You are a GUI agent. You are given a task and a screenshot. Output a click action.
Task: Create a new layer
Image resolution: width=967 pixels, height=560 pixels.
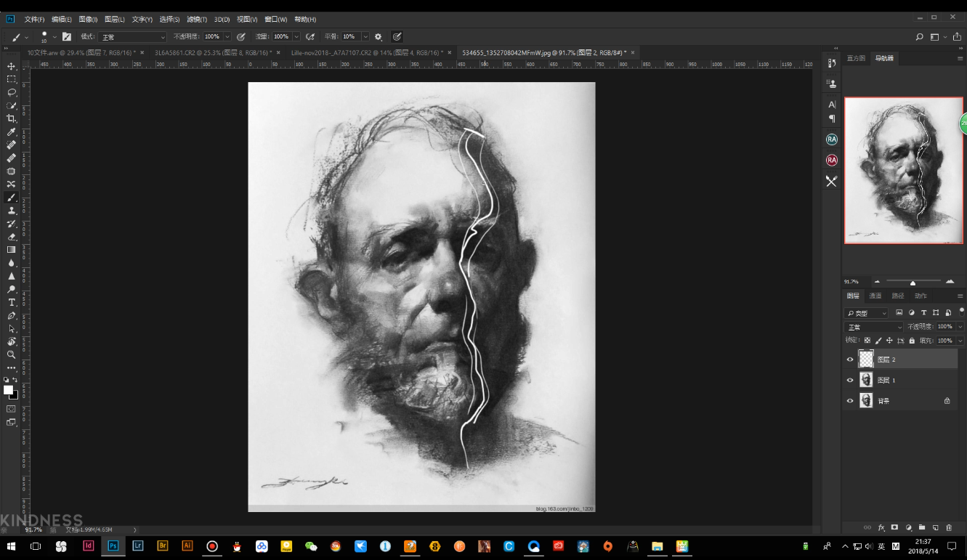point(936,527)
